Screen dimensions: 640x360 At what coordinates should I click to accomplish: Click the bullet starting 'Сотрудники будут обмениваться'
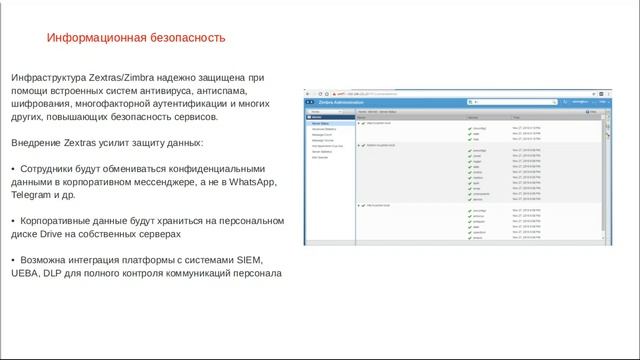[x=144, y=182]
